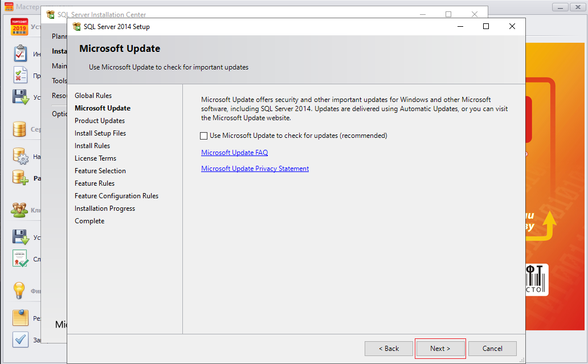Click the clipboard checklist icon in sidebar
The image size is (588, 364).
click(21, 54)
